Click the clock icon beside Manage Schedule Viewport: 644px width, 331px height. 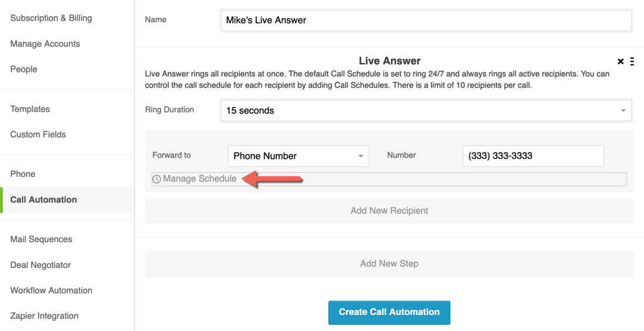pyautogui.click(x=156, y=180)
